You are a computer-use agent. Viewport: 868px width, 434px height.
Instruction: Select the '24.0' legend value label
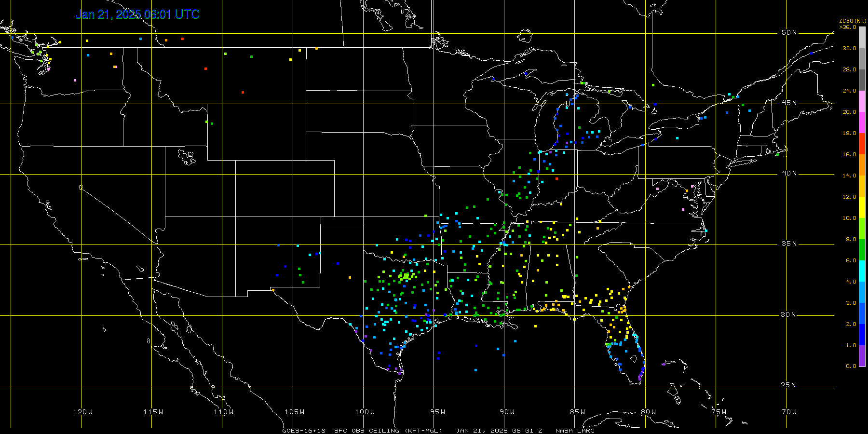pos(850,91)
